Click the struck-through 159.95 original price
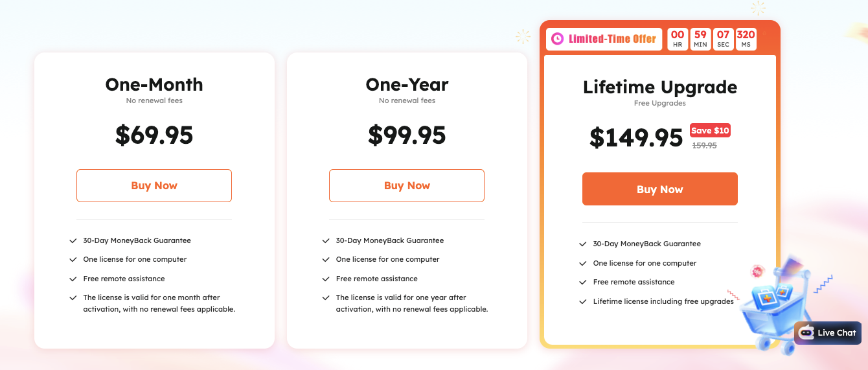This screenshot has width=868, height=370. coord(705,146)
